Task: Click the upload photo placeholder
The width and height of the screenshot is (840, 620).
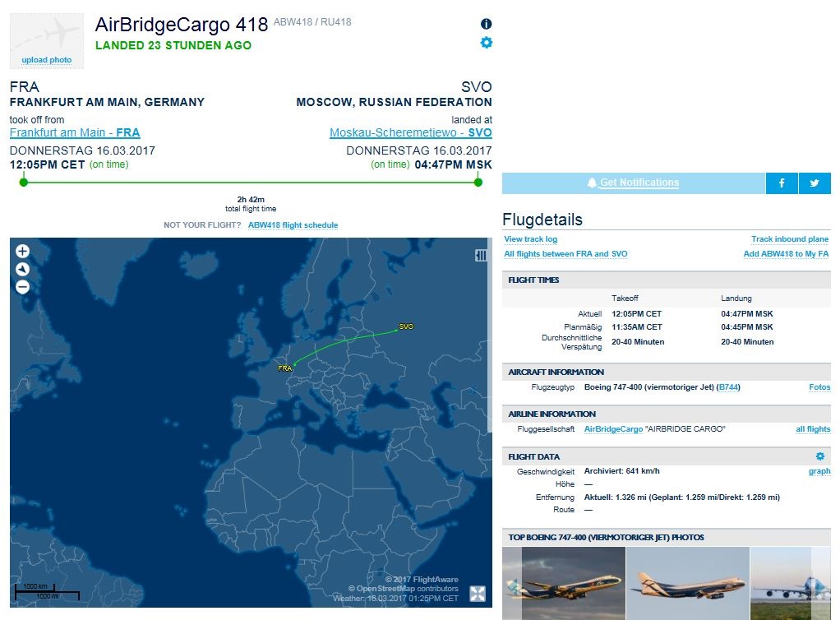Action: (x=46, y=41)
